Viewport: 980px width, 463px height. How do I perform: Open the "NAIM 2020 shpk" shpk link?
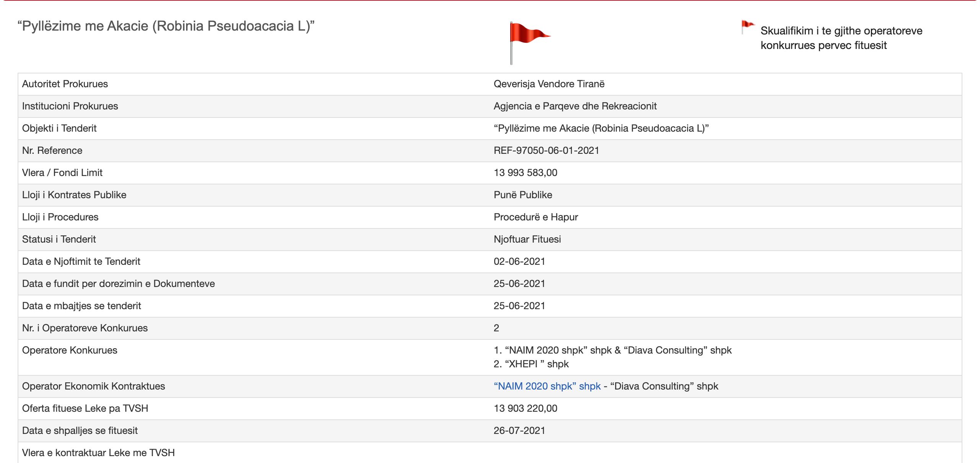(x=547, y=386)
